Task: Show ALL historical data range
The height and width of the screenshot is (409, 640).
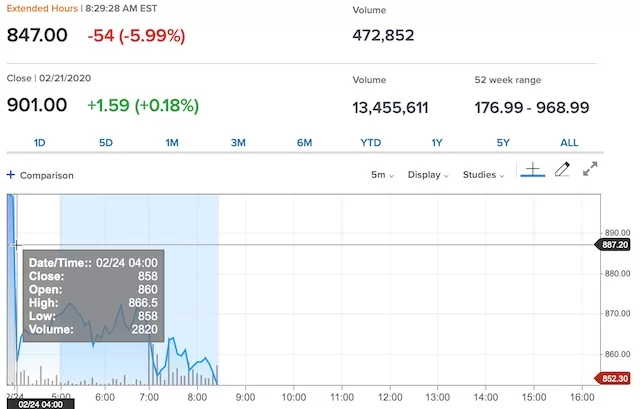Action: pos(569,143)
